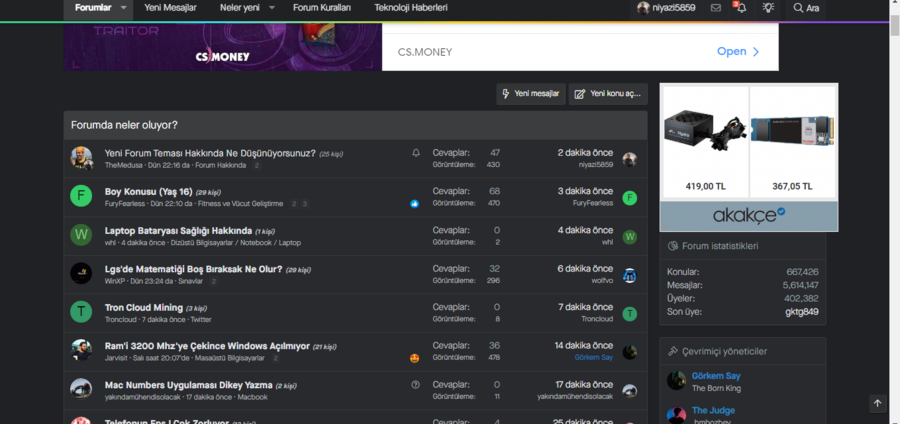900x424 pixels.
Task: Click the like reaction icon on Boy Konusu row
Action: tap(415, 204)
